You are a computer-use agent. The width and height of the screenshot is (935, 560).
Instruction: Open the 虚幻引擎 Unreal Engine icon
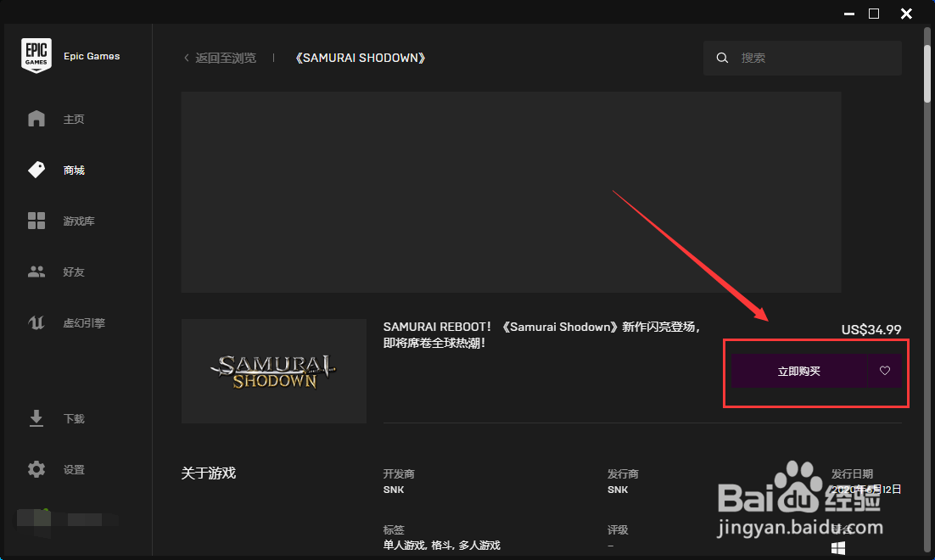pos(36,322)
